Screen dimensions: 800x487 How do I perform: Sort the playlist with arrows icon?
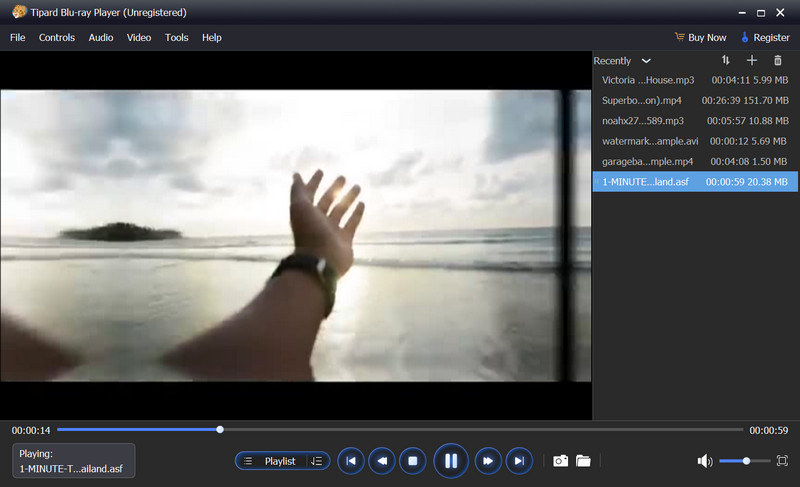point(726,60)
